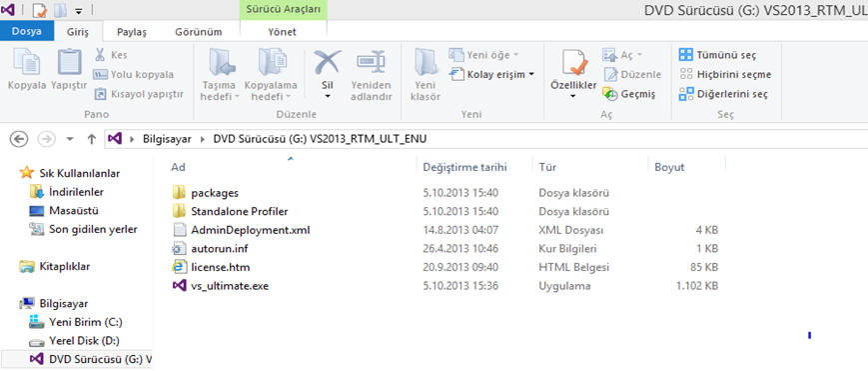Screen dimensions: 868x371
Task: Click the Kopyala (Copy) ribbon icon
Action: pos(26,62)
